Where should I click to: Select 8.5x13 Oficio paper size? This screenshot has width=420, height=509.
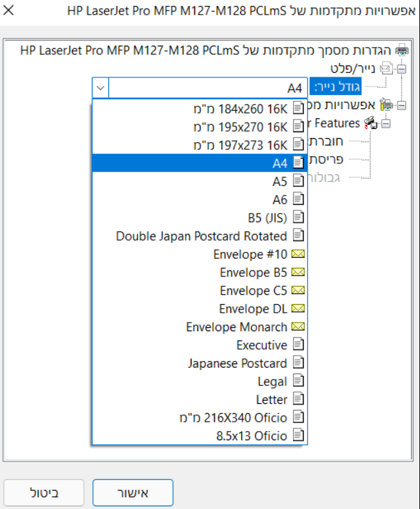(x=200, y=436)
